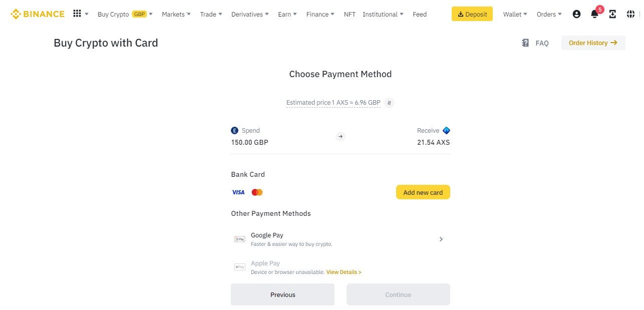
Task: Click the Previous button
Action: click(282, 294)
